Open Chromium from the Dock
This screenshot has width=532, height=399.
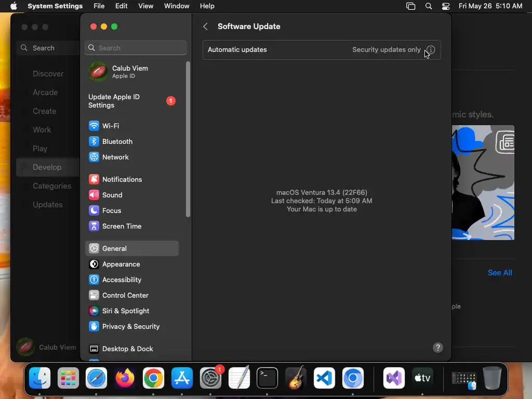(x=353, y=378)
